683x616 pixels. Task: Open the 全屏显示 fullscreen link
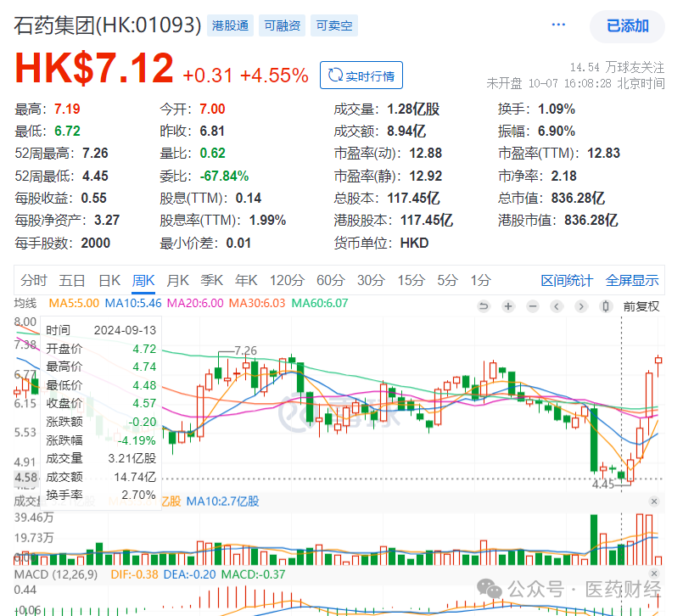(632, 280)
